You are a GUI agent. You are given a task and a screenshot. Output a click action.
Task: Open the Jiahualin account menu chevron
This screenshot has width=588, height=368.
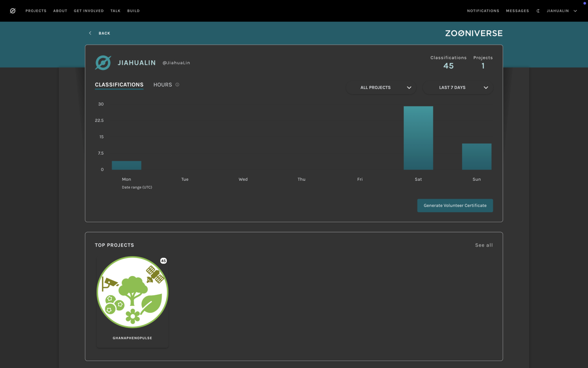(575, 11)
